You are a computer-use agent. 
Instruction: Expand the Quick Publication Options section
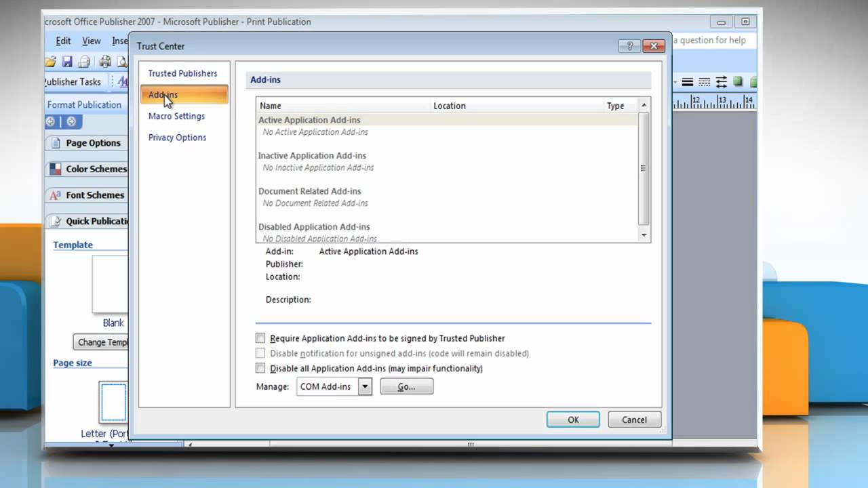click(87, 221)
